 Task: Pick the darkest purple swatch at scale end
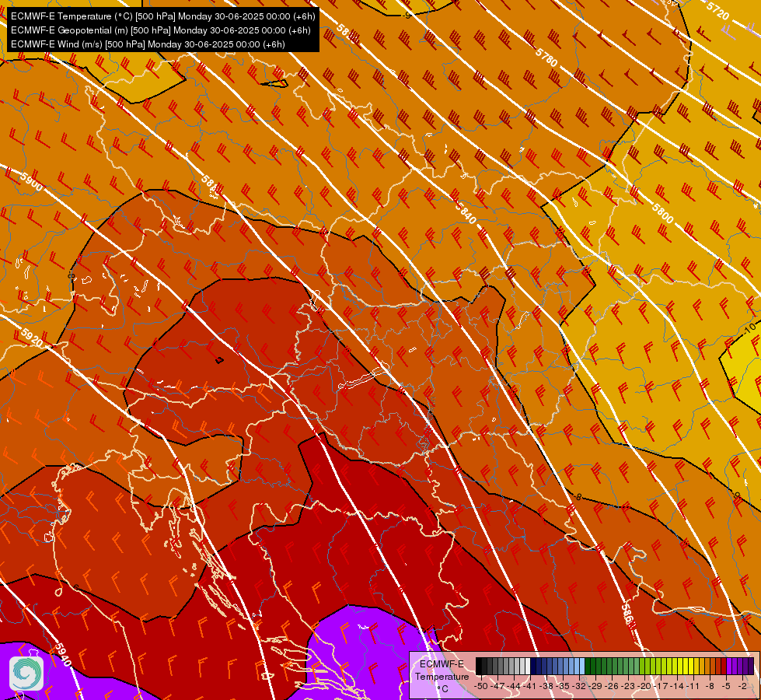(x=751, y=666)
